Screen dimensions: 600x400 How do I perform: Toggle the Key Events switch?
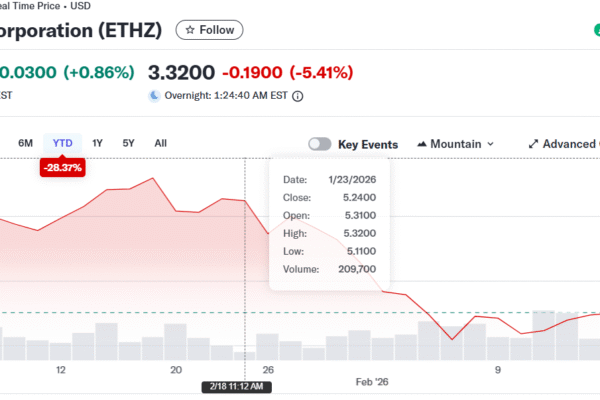point(320,144)
